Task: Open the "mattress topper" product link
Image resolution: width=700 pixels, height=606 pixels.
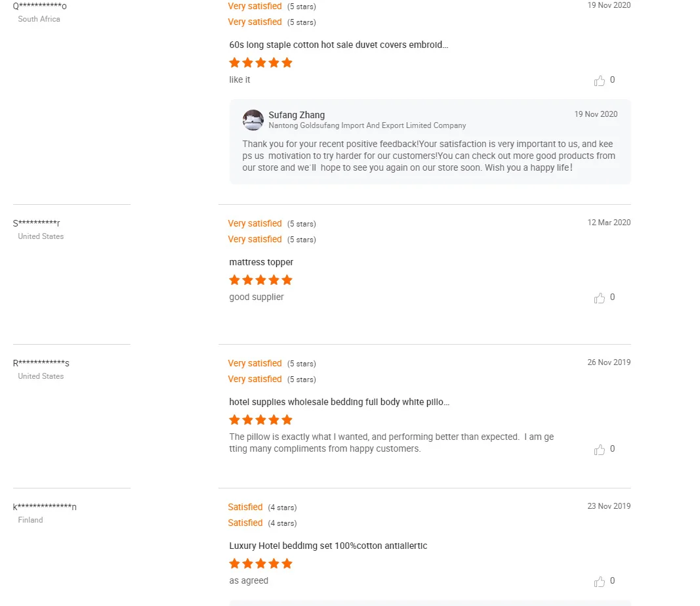Action: click(x=261, y=263)
